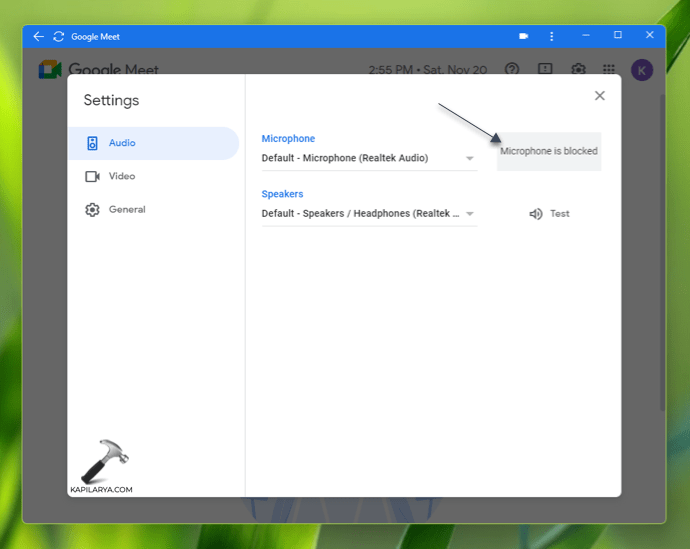Click the speaker test sound icon
This screenshot has height=549, width=690.
coord(536,214)
